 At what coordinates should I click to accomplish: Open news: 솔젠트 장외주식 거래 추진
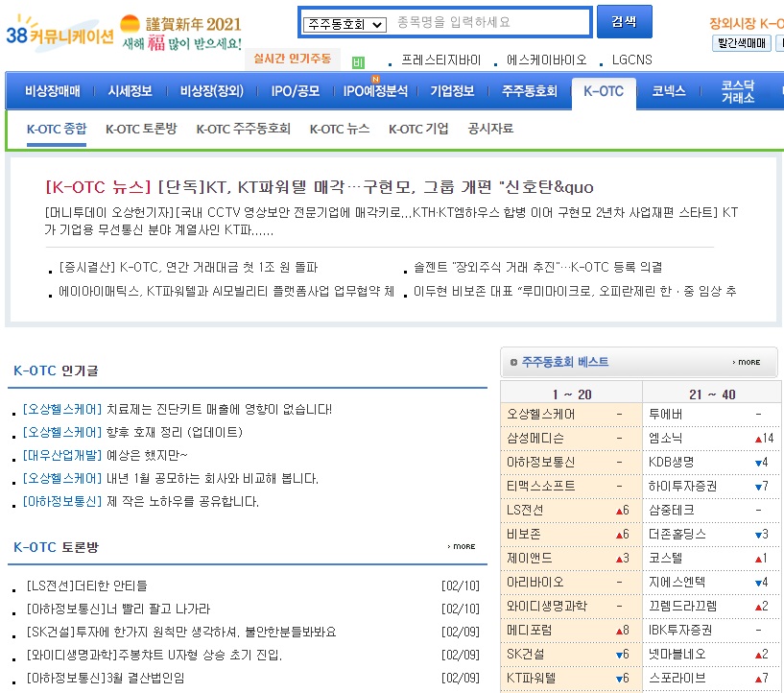(x=538, y=267)
